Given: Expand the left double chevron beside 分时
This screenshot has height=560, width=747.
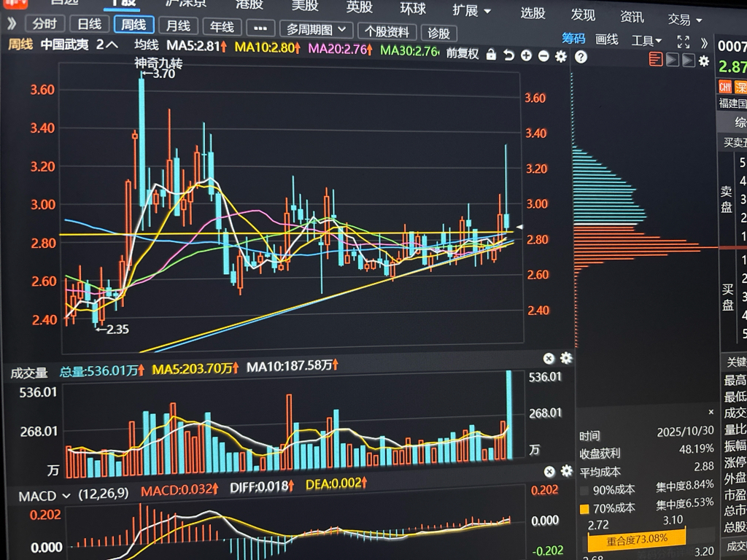Looking at the screenshot, I should click(x=12, y=23).
